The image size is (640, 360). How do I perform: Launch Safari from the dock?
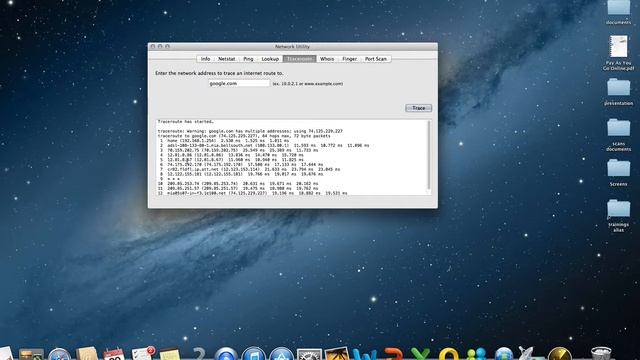59,354
